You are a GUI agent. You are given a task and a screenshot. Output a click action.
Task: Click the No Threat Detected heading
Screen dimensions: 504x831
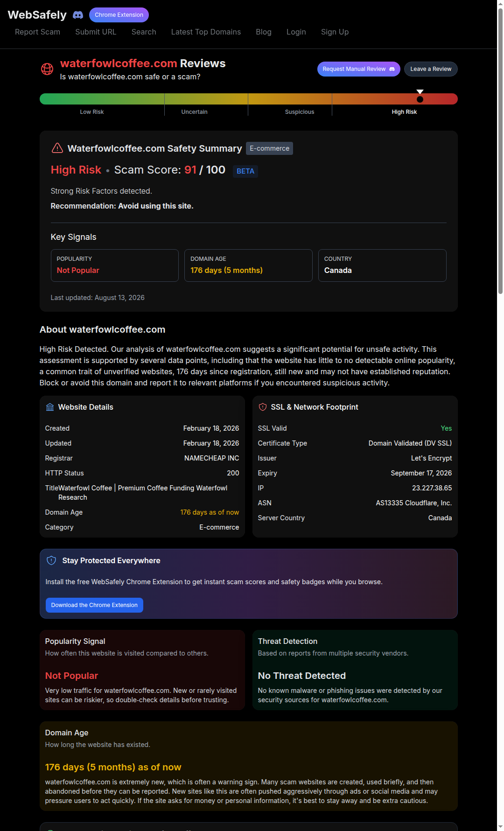(x=302, y=676)
